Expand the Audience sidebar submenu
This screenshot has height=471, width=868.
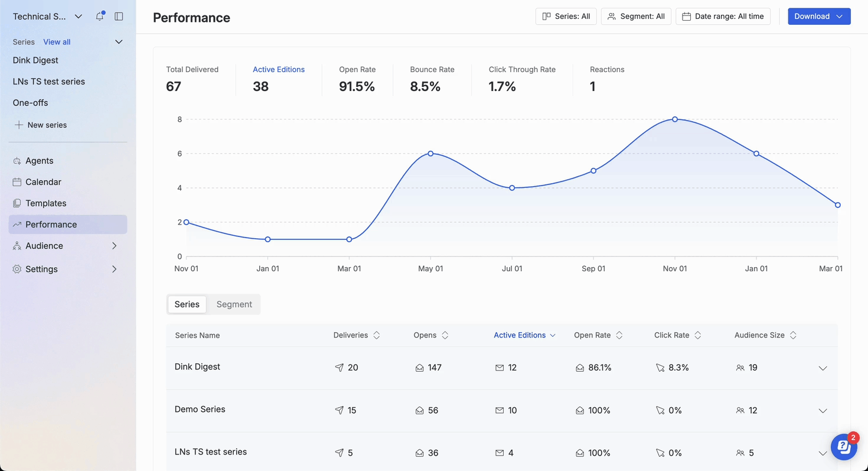(114, 246)
